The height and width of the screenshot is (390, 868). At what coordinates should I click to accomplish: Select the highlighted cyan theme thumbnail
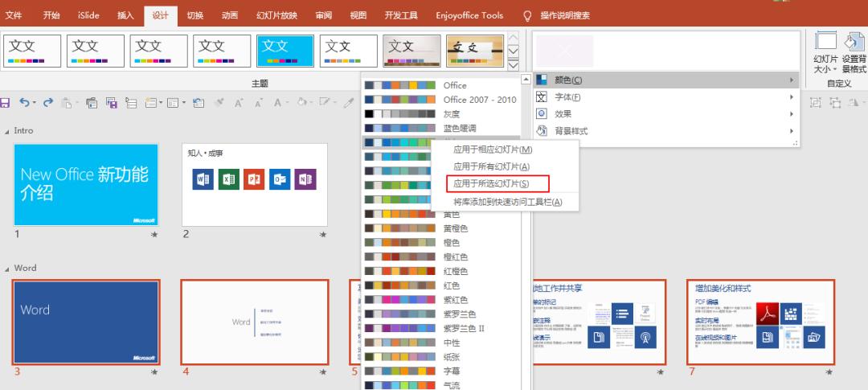285,51
